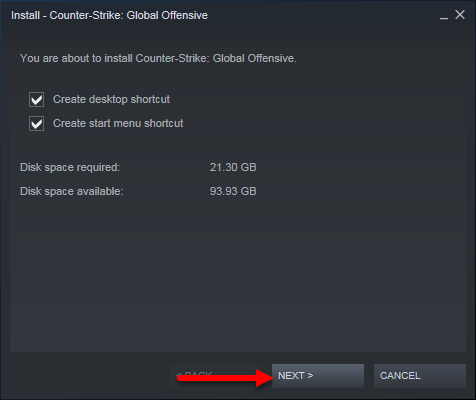Viewport: 476px width, 400px height.
Task: Click the '>' chevron on the NEXT button
Action: (310, 376)
